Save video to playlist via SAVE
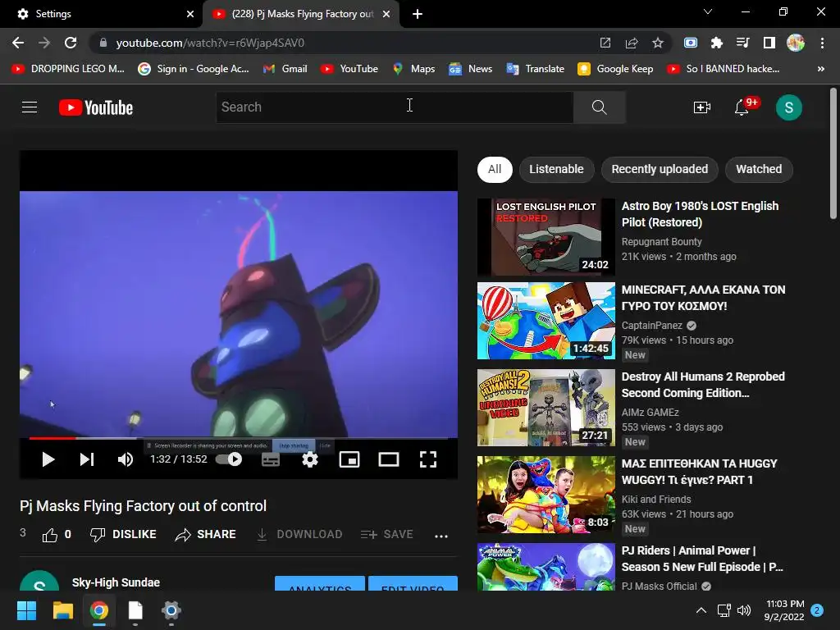Screen dimensions: 840x630 tap(387, 534)
